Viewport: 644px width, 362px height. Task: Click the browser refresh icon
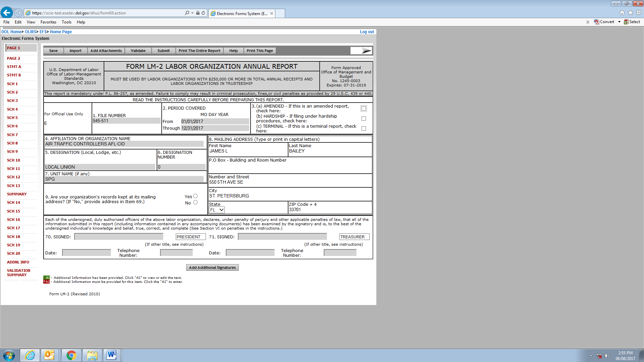203,13
